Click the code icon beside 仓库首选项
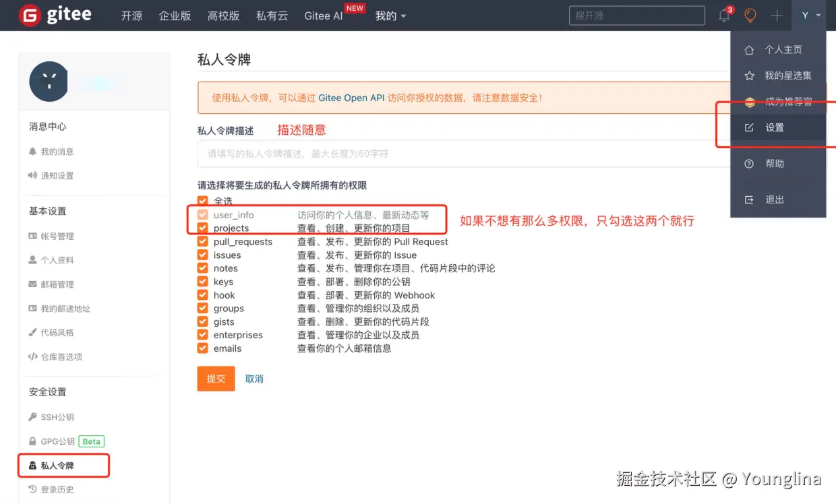Screen dimensions: 836x504 32,356
